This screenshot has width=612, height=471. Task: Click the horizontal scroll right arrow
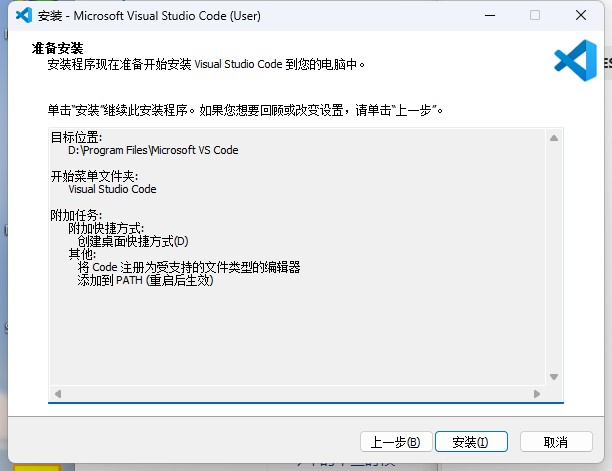coord(537,394)
